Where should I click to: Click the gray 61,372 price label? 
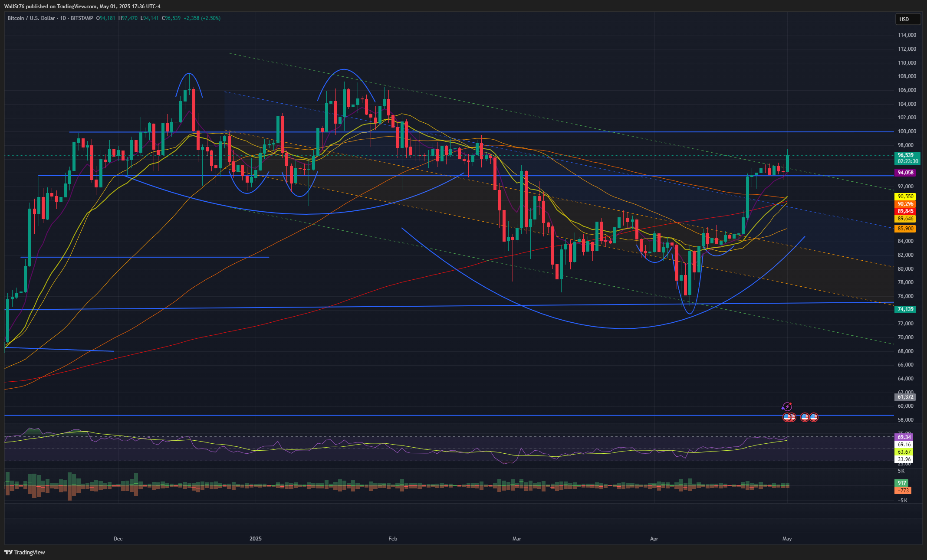click(905, 397)
